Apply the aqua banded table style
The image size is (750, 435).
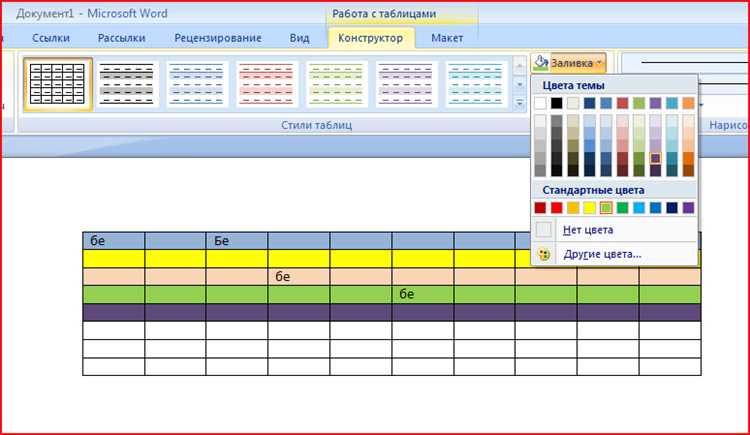point(476,84)
